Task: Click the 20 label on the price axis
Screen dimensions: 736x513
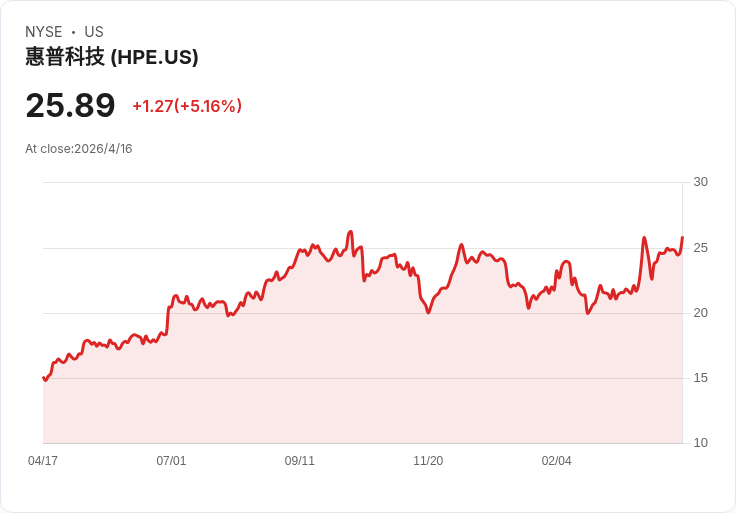Action: tap(700, 313)
